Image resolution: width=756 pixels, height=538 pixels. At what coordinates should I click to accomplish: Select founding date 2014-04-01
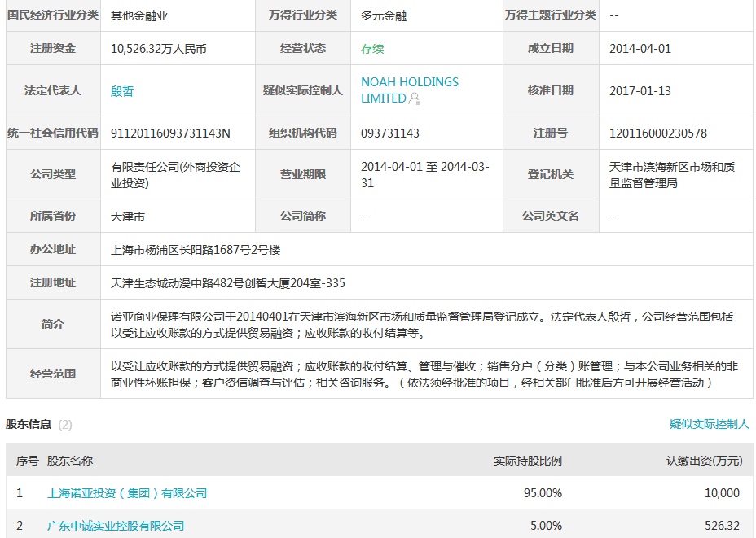pos(640,49)
